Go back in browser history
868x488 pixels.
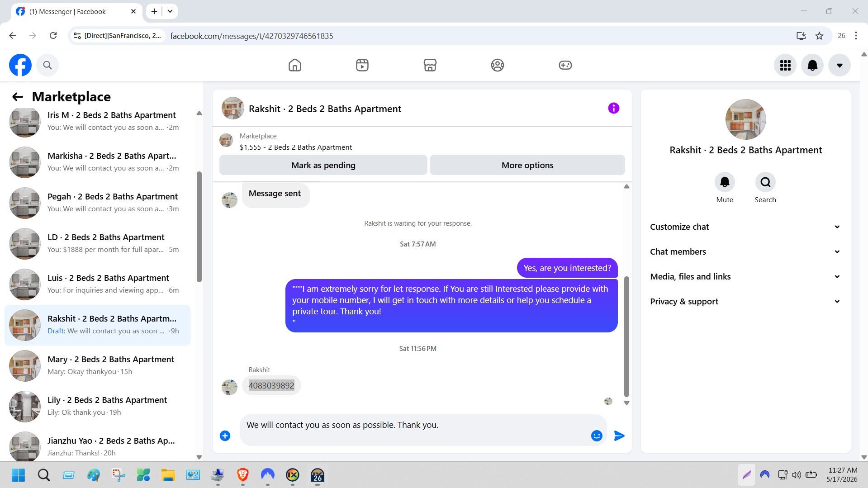point(13,36)
